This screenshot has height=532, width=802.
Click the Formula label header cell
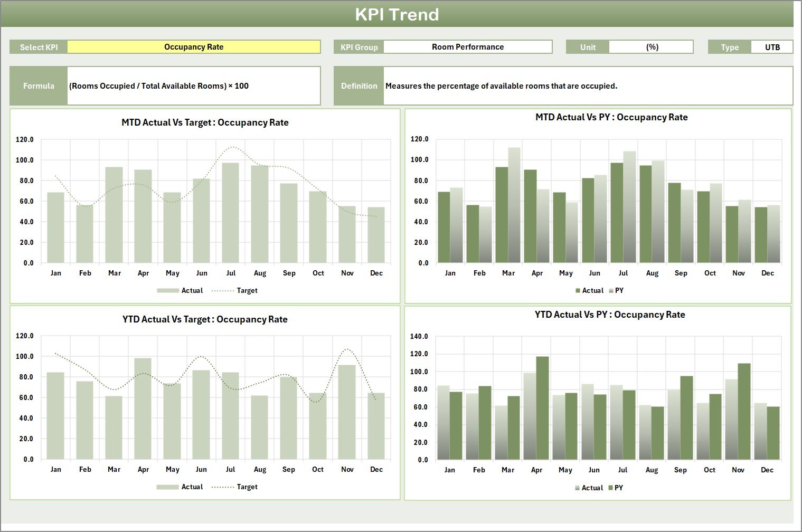(38, 85)
